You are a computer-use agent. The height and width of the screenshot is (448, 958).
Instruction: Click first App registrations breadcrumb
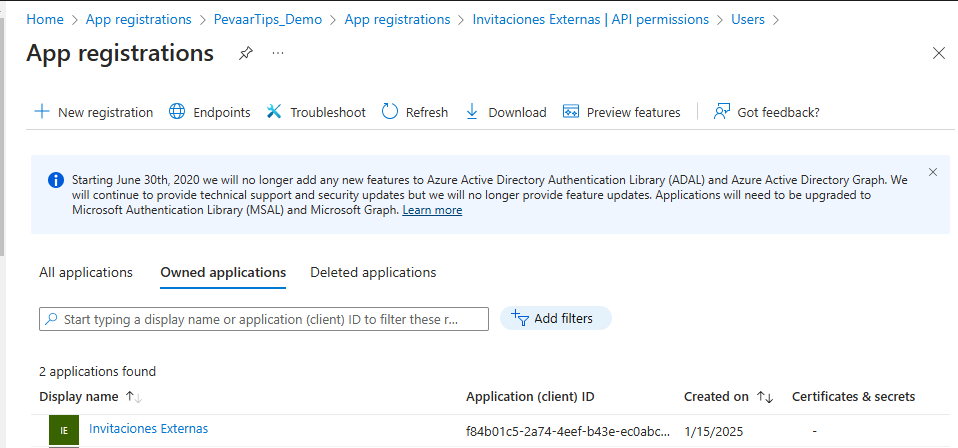pyautogui.click(x=139, y=20)
